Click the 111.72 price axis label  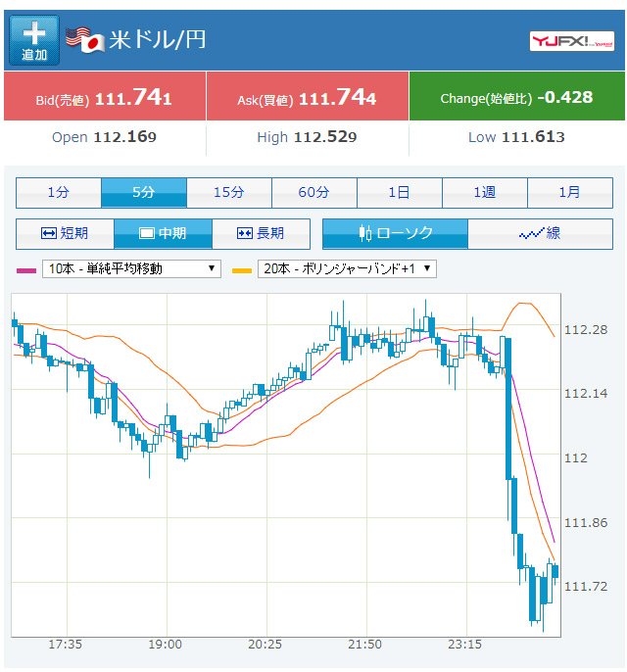tap(586, 586)
